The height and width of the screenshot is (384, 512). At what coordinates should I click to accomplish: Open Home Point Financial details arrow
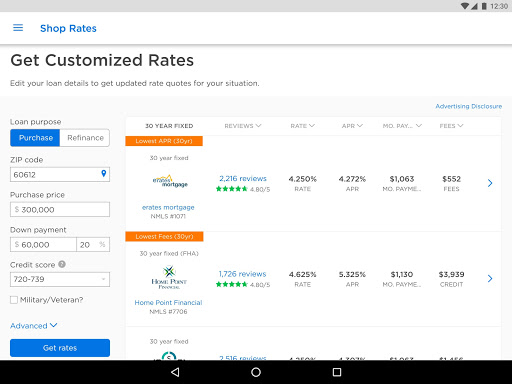(x=490, y=278)
